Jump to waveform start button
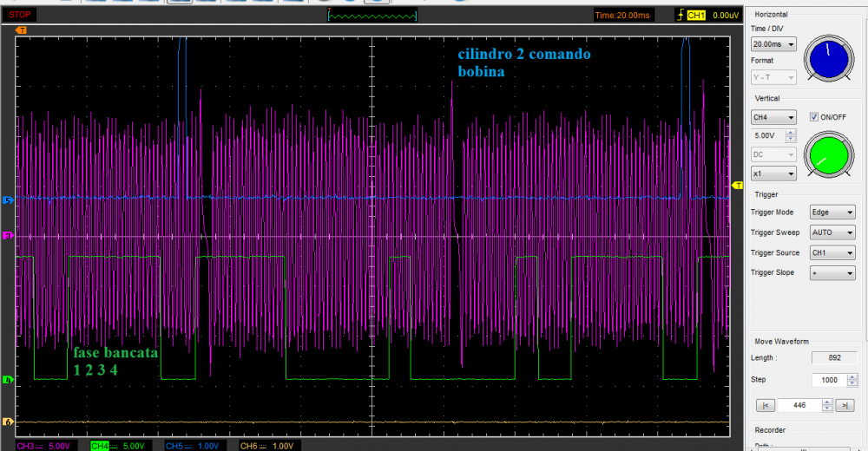 pyautogui.click(x=766, y=405)
